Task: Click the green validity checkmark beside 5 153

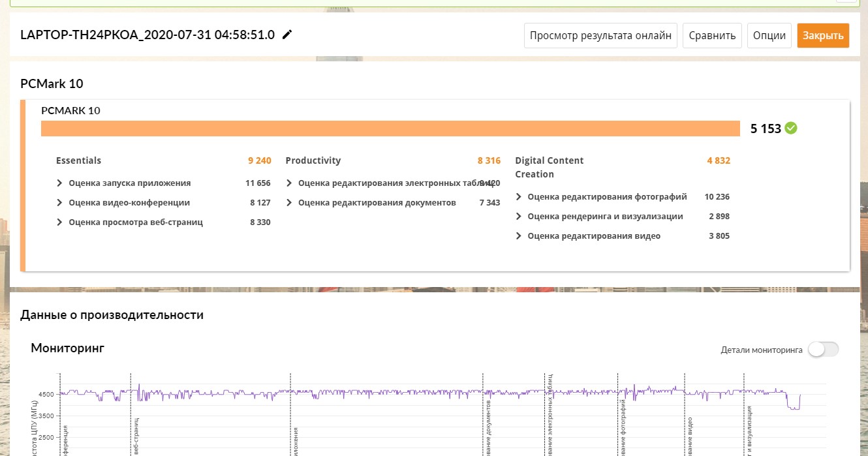Action: (x=791, y=129)
